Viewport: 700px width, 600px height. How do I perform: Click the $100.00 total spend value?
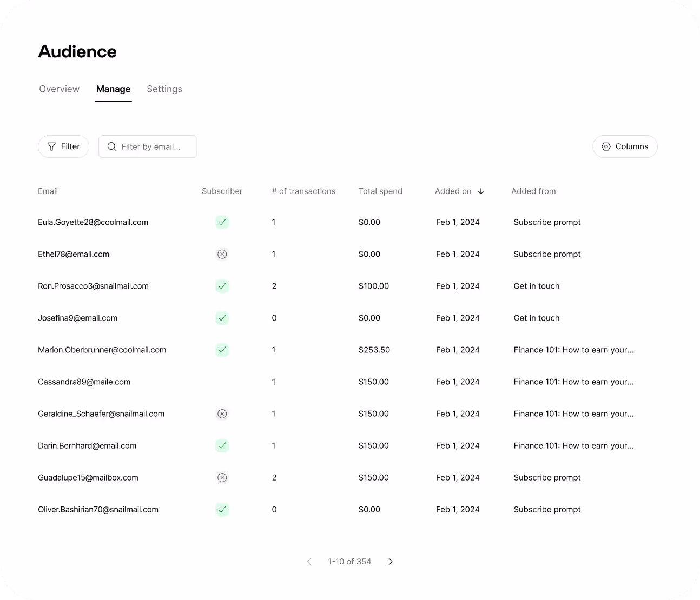point(374,286)
